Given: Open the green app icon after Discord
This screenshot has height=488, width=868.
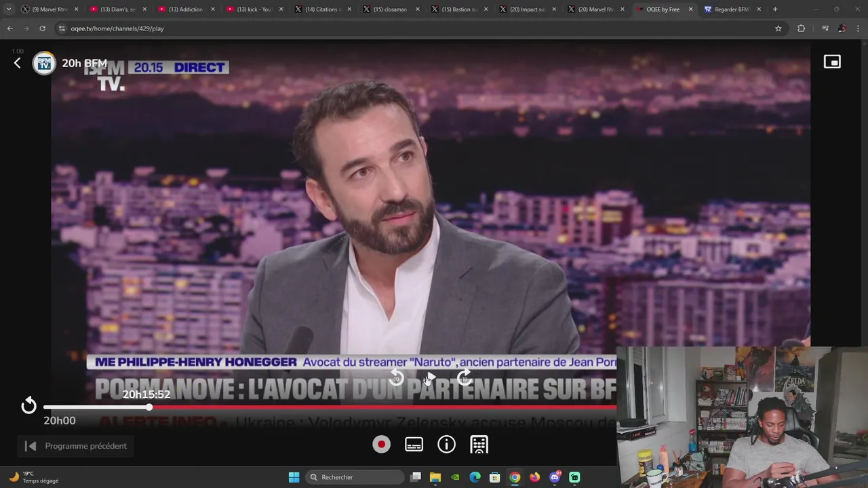Looking at the screenshot, I should point(574,477).
